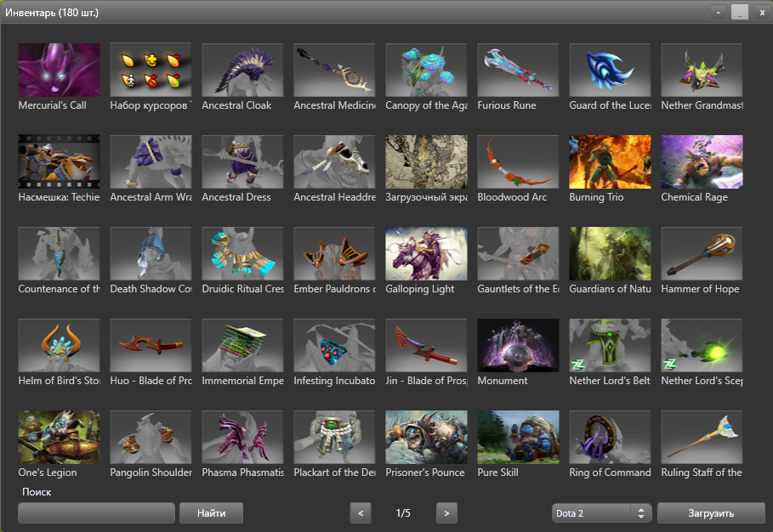The image size is (773, 532).
Task: Select the Gauntlets of the Ember item
Action: coord(518,254)
